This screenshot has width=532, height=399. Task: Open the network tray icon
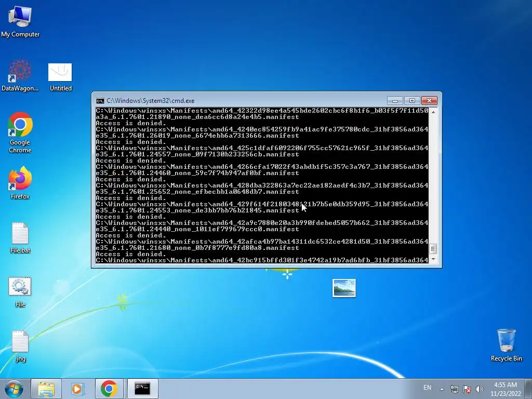click(x=454, y=389)
